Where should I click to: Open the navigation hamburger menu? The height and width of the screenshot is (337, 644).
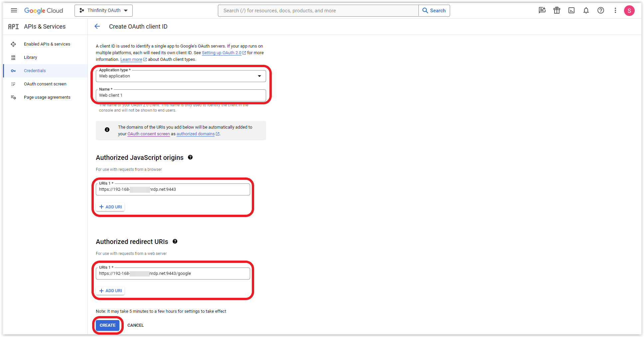[x=14, y=10]
